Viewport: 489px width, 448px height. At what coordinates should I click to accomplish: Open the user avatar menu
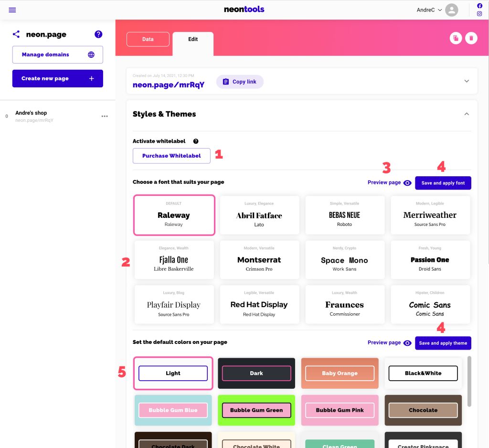[451, 10]
